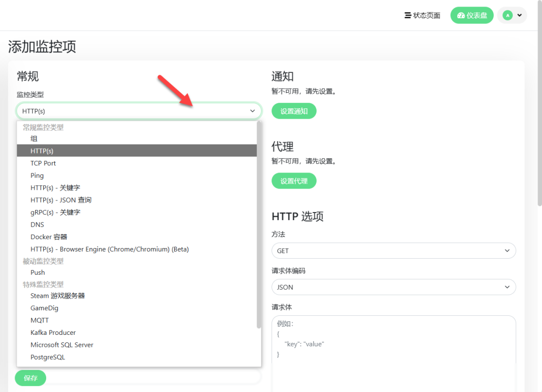The height and width of the screenshot is (392, 542).
Task: Click the 仪表盘 dashboard button
Action: (472, 16)
